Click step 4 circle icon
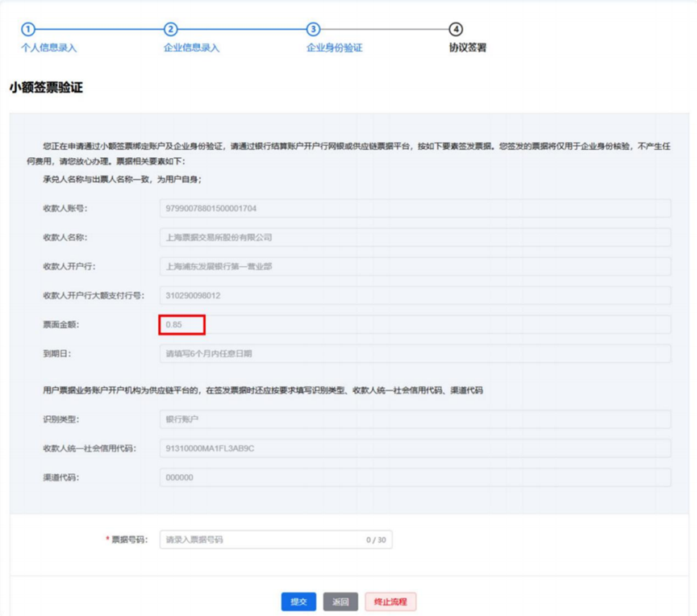Image resolution: width=697 pixels, height=616 pixels. [x=456, y=29]
